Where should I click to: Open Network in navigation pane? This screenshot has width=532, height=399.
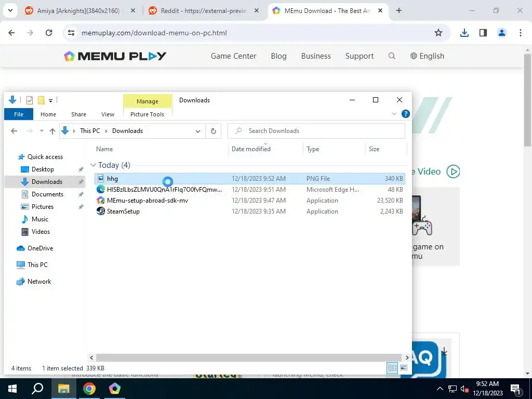(39, 282)
